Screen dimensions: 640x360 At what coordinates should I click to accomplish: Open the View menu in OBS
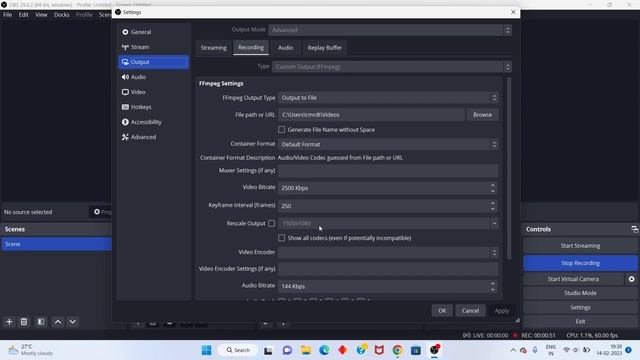click(41, 15)
